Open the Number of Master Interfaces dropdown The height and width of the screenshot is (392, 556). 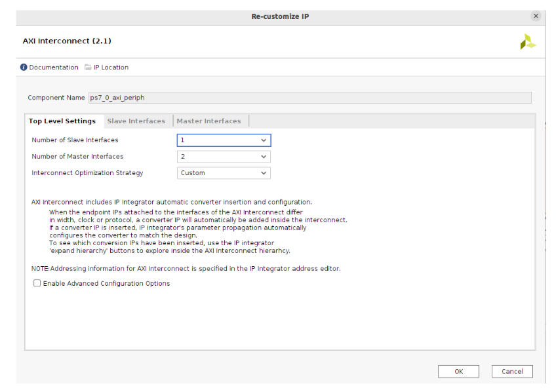(x=224, y=157)
